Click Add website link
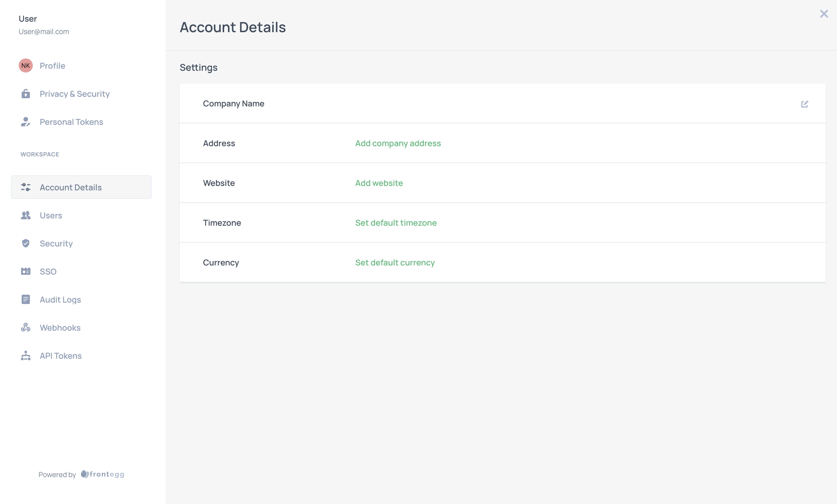This screenshot has height=504, width=837. pos(379,183)
